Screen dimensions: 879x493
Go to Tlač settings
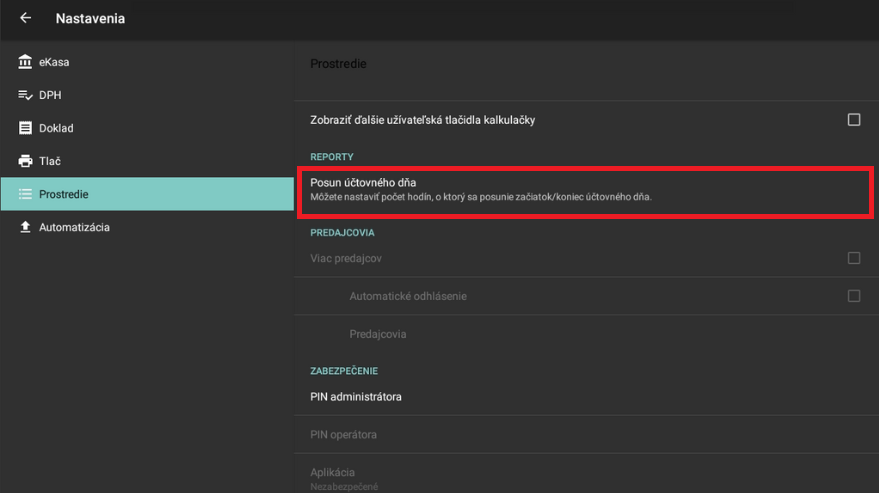pos(50,161)
